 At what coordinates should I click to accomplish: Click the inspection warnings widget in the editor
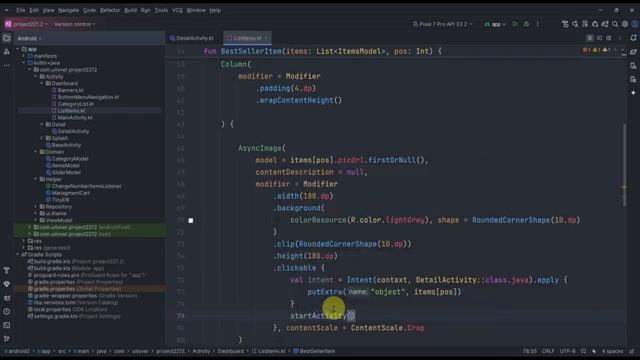597,51
